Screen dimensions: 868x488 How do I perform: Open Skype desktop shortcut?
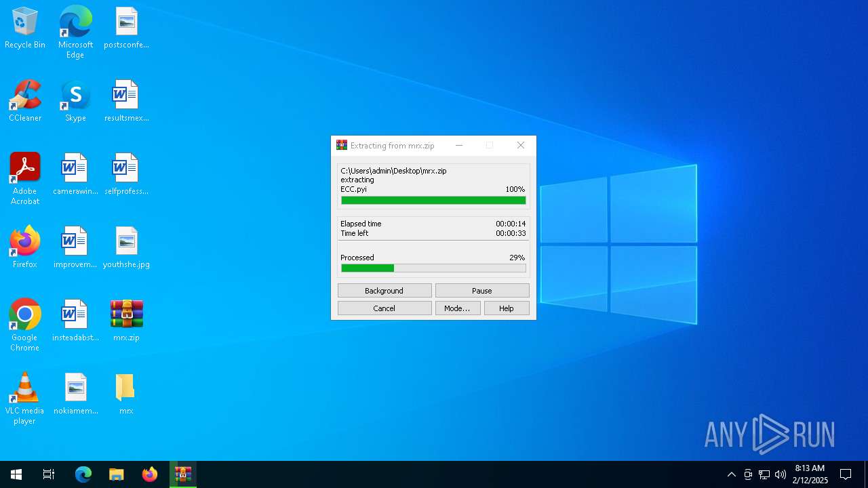click(75, 101)
